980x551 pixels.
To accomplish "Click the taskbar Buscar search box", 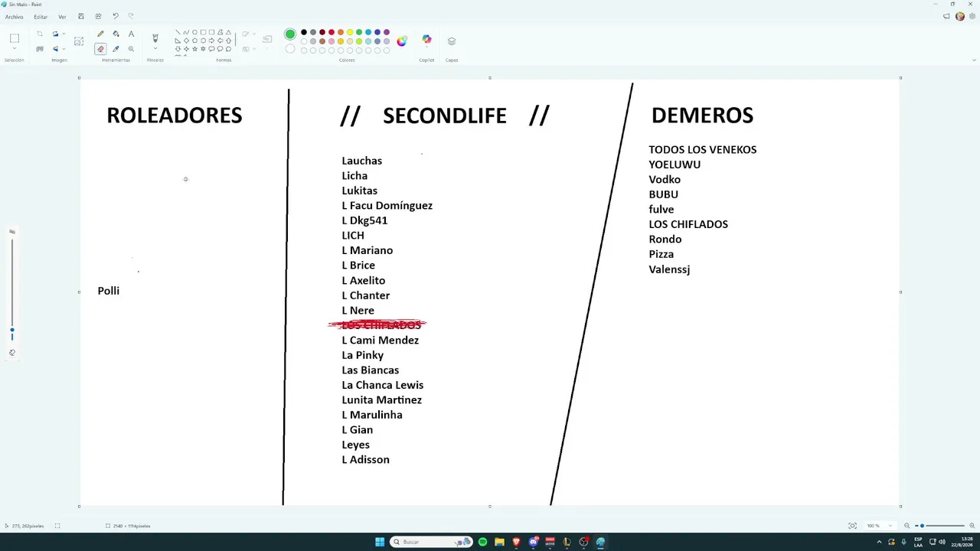I will [432, 542].
